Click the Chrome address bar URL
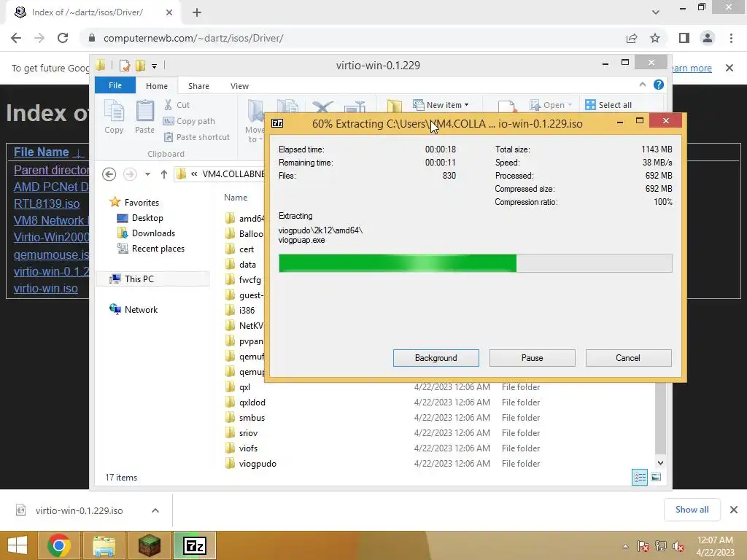 [193, 38]
